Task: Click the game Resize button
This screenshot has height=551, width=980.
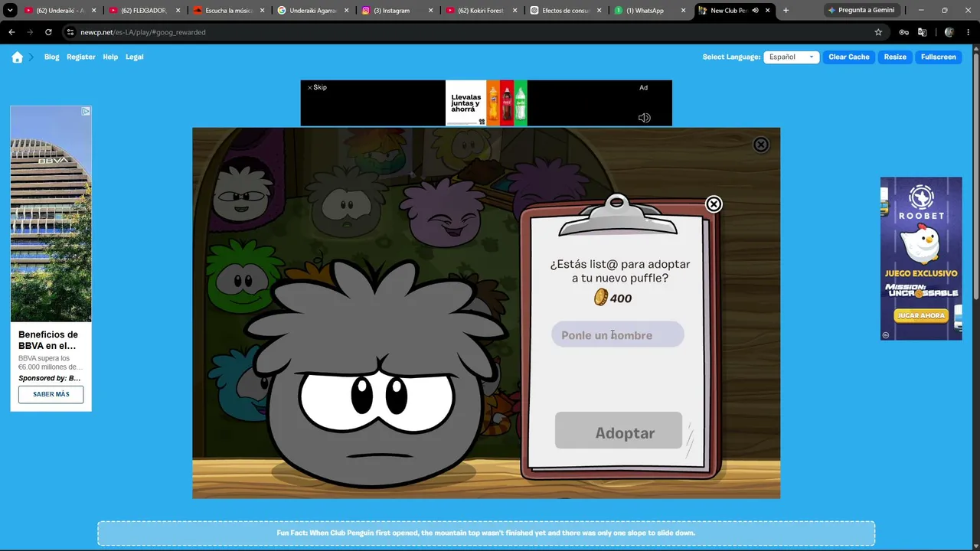Action: (x=895, y=57)
